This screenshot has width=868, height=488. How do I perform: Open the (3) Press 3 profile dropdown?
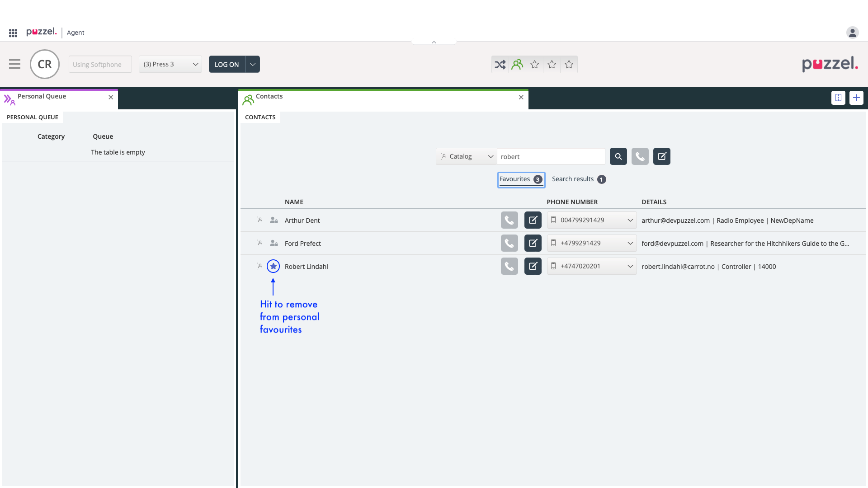(x=170, y=64)
